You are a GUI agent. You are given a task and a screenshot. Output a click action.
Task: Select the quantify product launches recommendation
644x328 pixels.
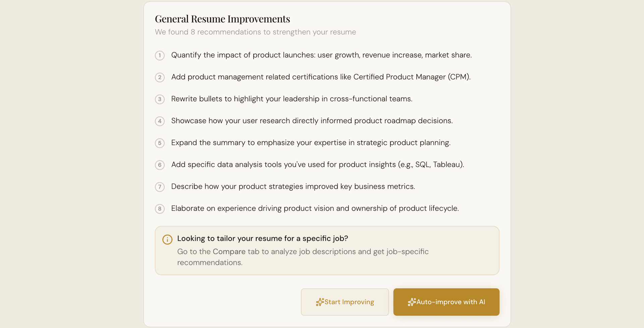321,55
